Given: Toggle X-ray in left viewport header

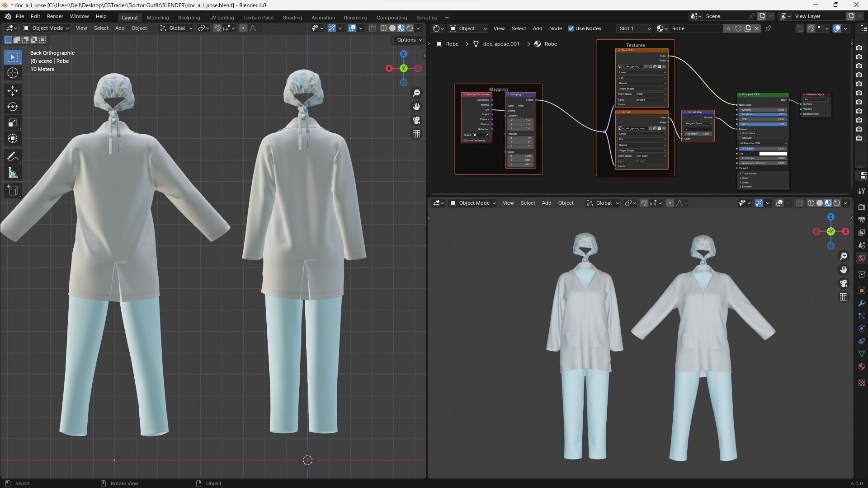Looking at the screenshot, I should coord(372,28).
